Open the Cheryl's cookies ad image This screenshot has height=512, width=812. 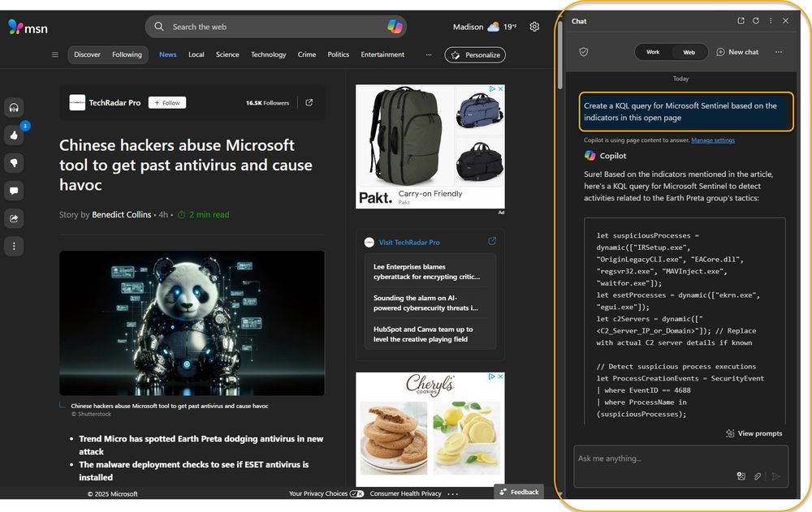[430, 430]
